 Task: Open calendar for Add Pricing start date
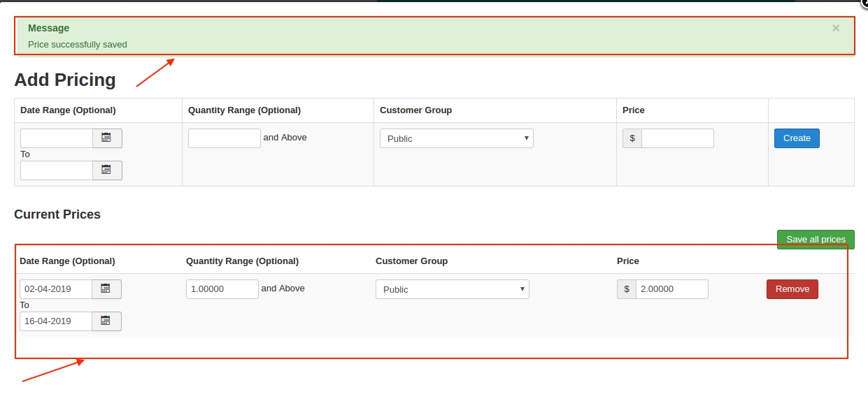(107, 138)
